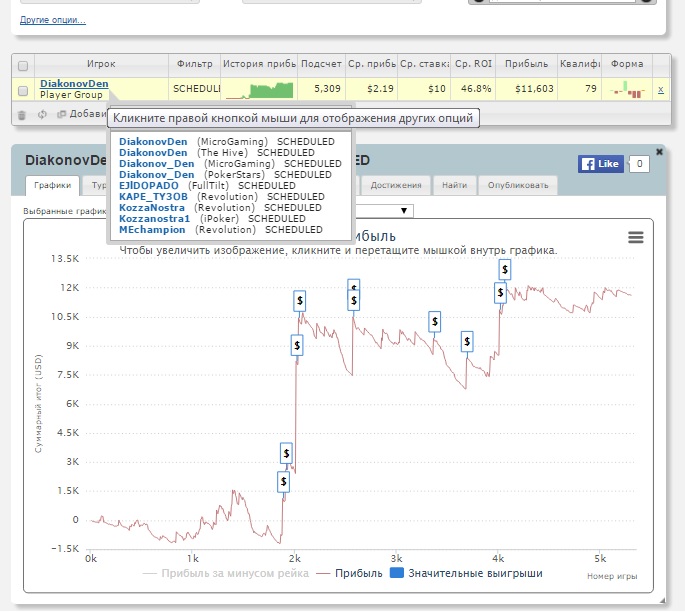Open the Найти tab
Screen dimensions: 685x612
click(454, 185)
